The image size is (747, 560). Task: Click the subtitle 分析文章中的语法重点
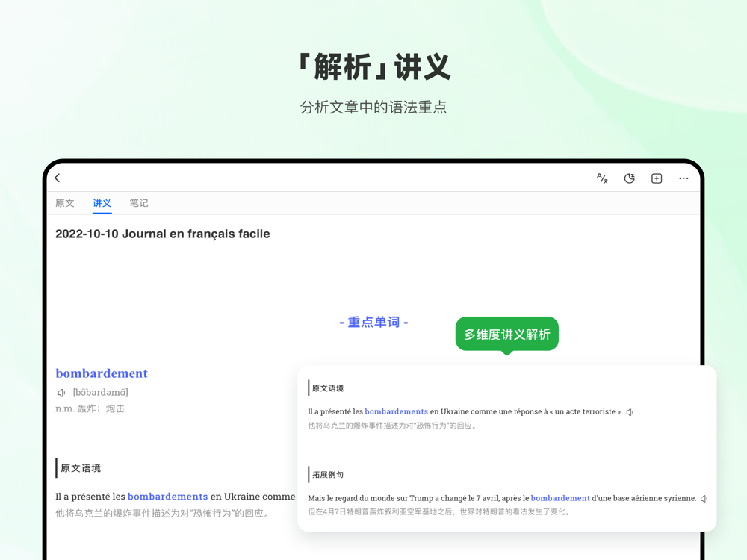[373, 107]
